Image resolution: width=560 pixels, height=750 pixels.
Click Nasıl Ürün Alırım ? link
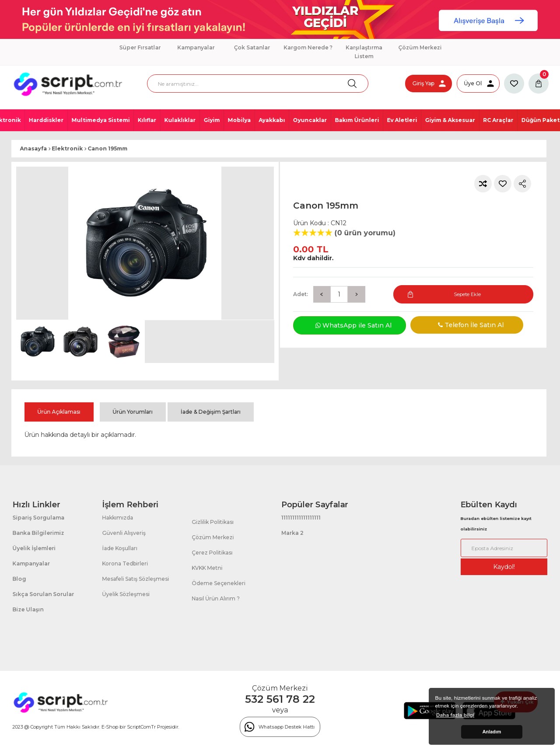coord(216,599)
